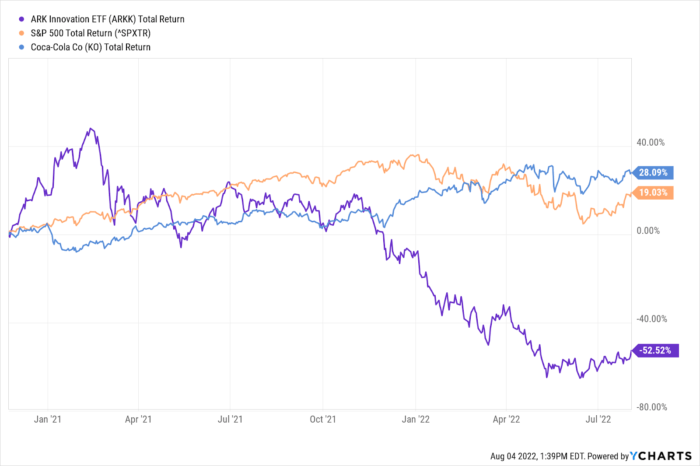Click the Jan '21 x-axis label
700x466 pixels.
point(49,422)
